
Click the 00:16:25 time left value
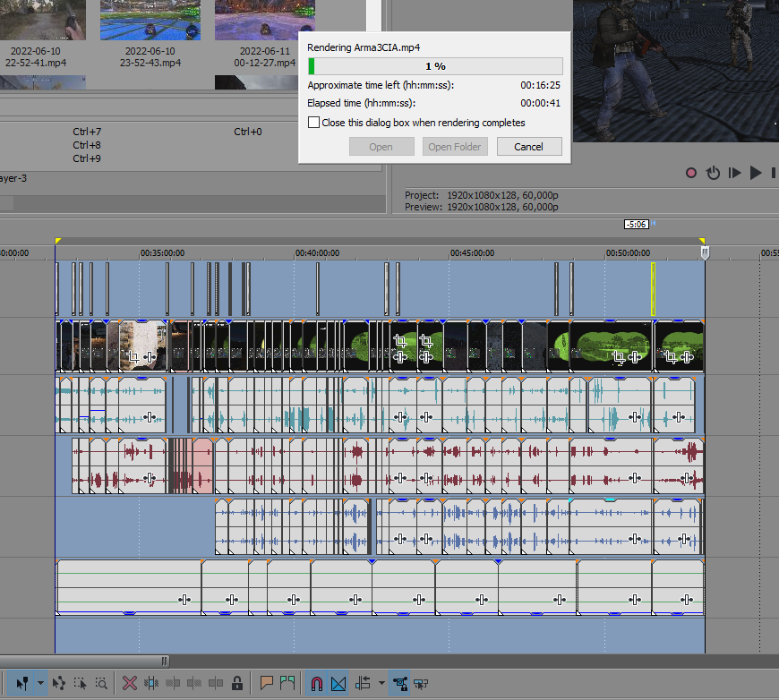point(541,85)
